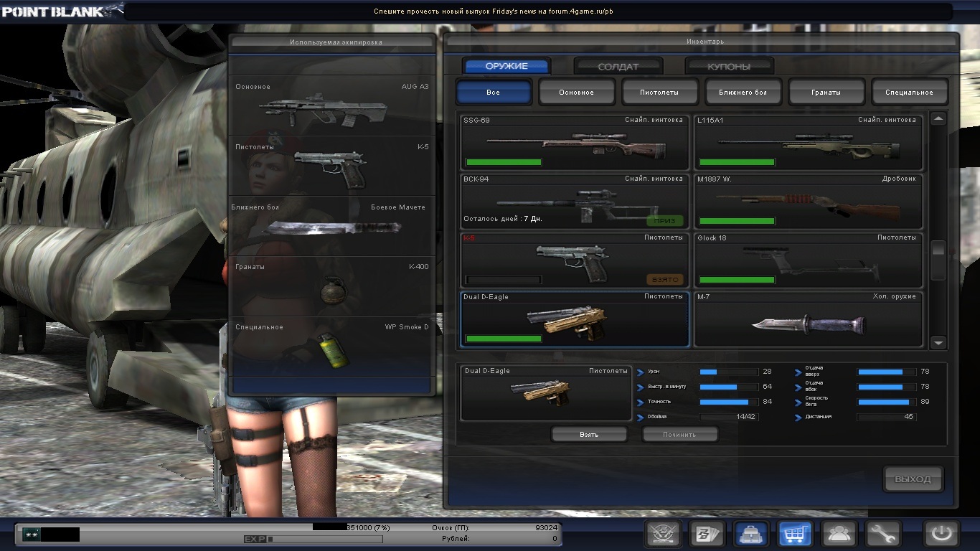This screenshot has width=980, height=551.
Task: Switch to the СОЛДАТ tab
Action: pos(618,67)
